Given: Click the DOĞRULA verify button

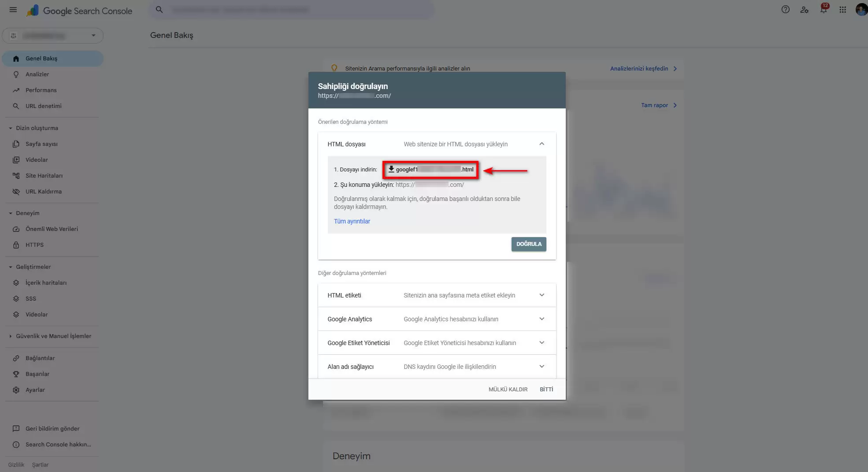Looking at the screenshot, I should pos(529,244).
